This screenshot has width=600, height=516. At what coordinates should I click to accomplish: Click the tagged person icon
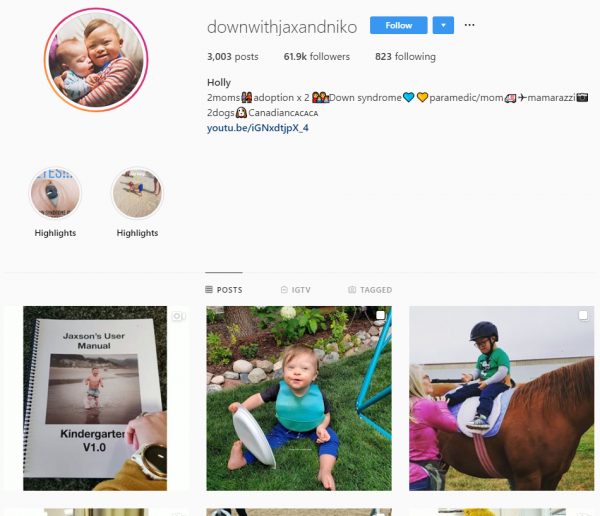(x=352, y=289)
